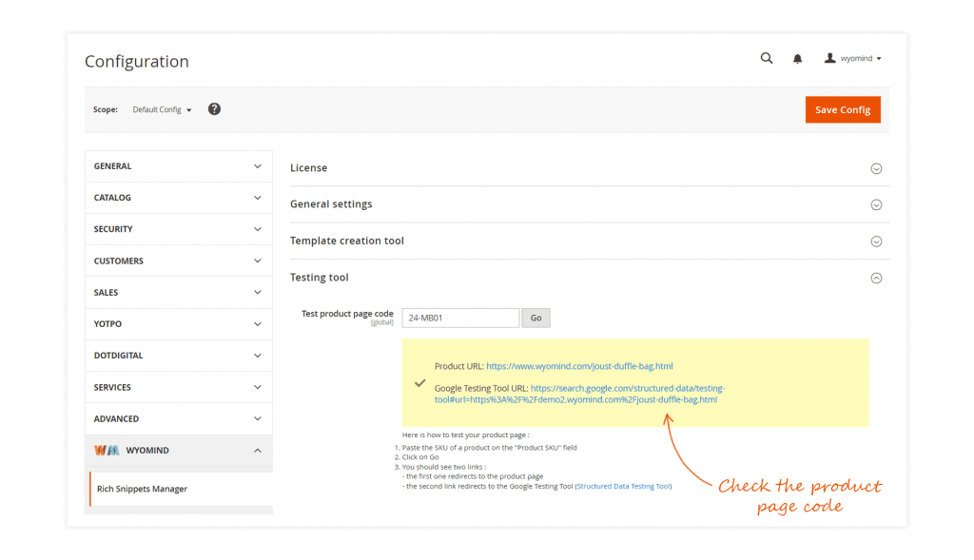Screen dimensions: 974x560
Task: Select Rich Snippets Manager menu item
Action: [142, 489]
